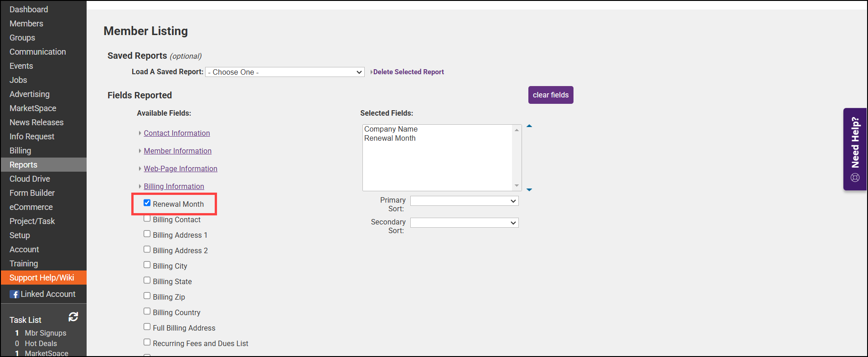
Task: Uncheck the Renewal Month checkbox
Action: (147, 203)
